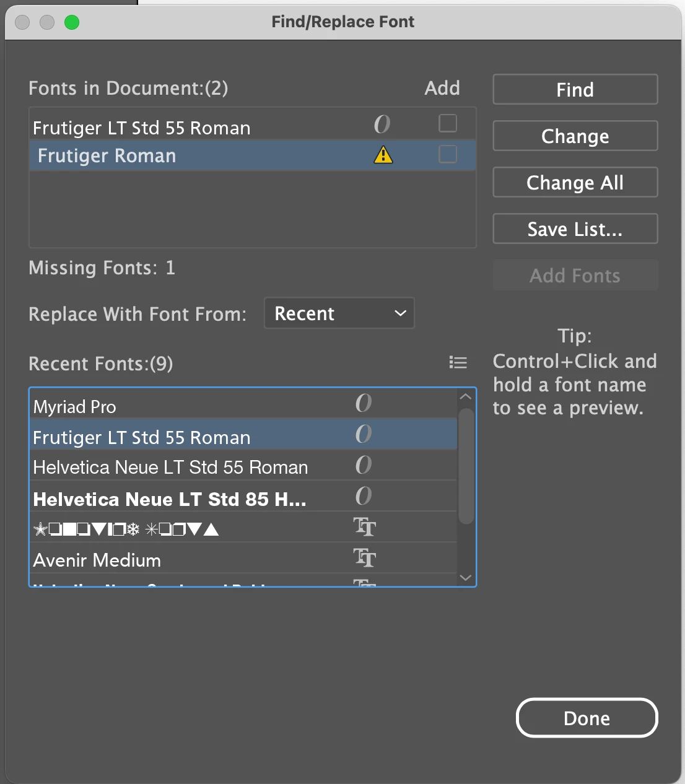Image resolution: width=685 pixels, height=784 pixels.
Task: Click the green zoom window button
Action: click(72, 22)
